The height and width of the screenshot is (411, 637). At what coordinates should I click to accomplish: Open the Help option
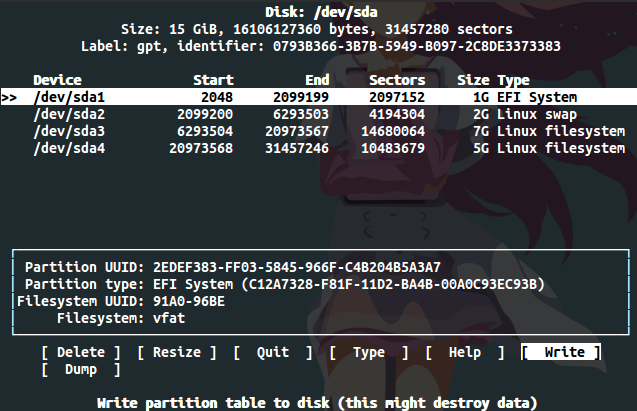[465, 353]
